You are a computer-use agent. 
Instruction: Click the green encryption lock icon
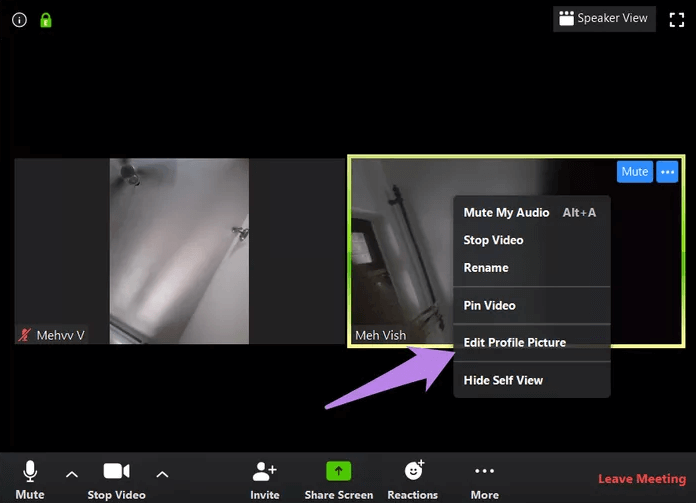(x=45, y=20)
